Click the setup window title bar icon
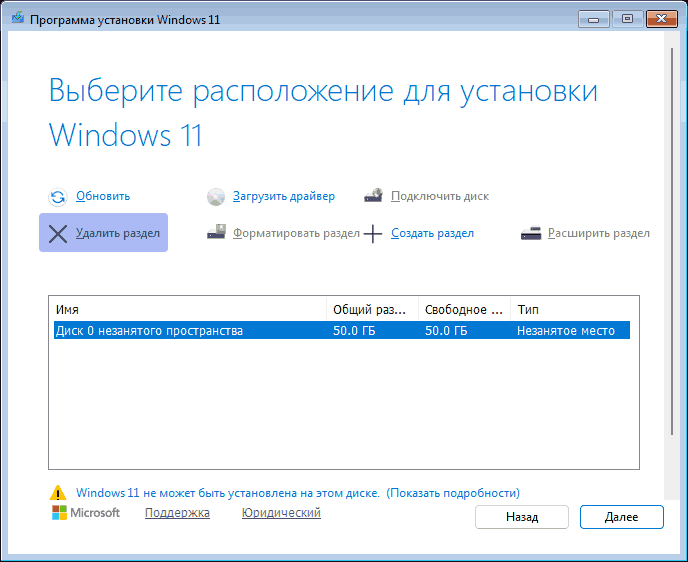688x562 pixels. click(x=18, y=18)
